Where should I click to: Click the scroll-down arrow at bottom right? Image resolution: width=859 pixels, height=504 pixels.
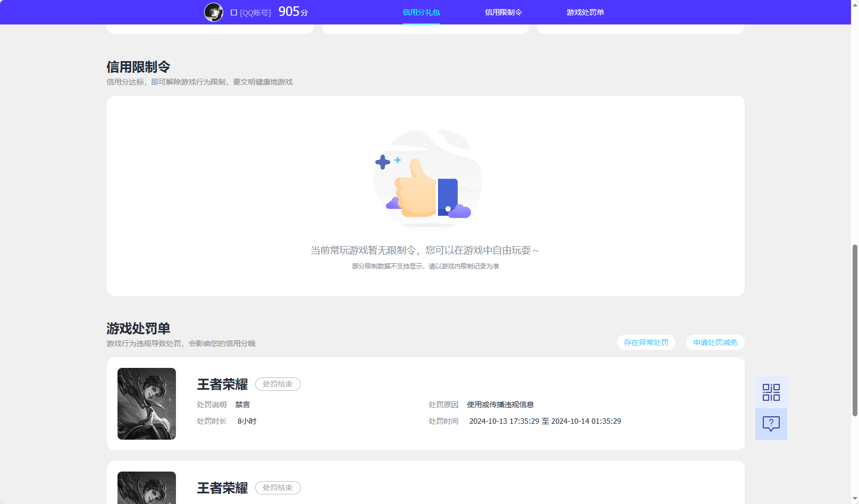854,499
